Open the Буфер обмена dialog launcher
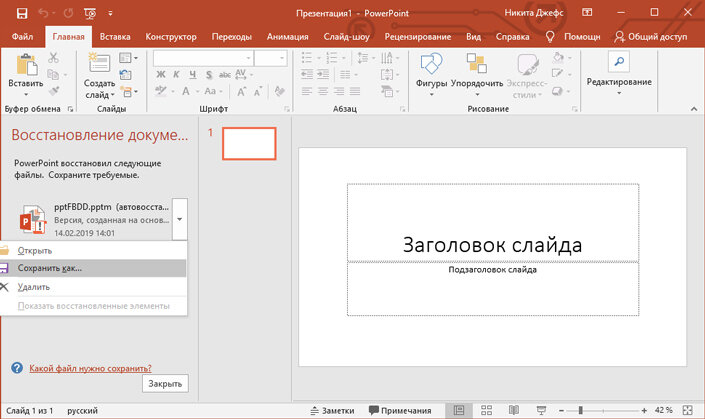 click(70, 109)
